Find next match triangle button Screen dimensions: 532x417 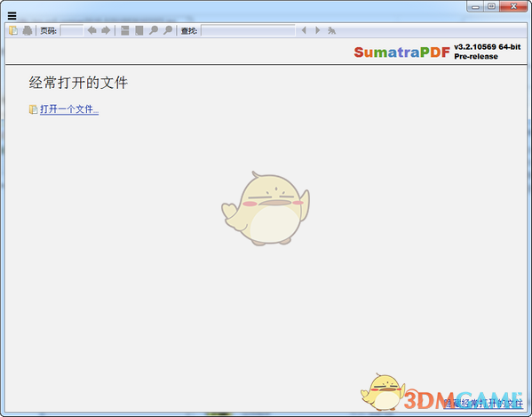[x=318, y=30]
